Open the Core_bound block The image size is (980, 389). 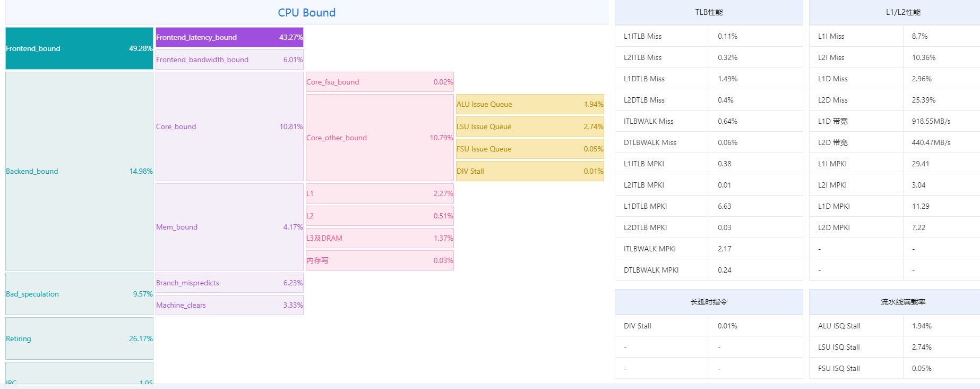[x=229, y=126]
